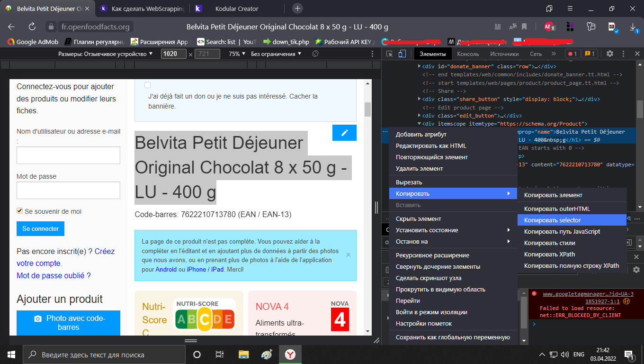The image size is (644, 364).
Task: Expand the donate_banner div node
Action: [419, 66]
